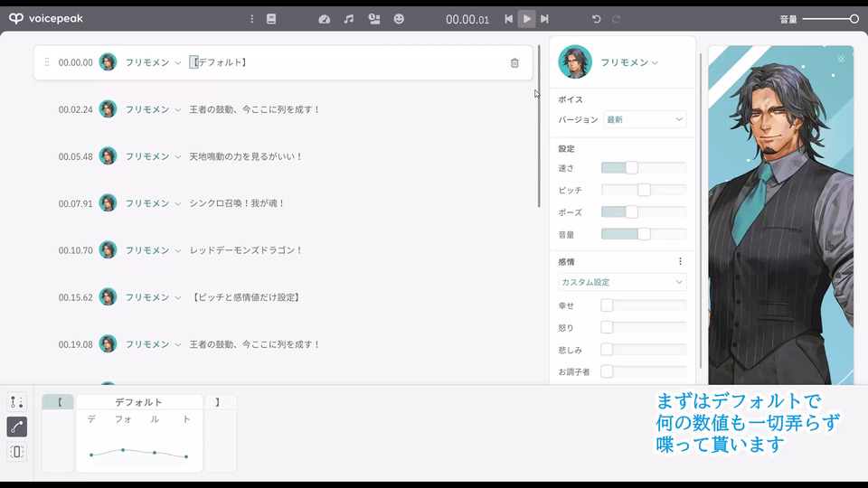Select the 【 opening bracket phrase block

(x=58, y=433)
